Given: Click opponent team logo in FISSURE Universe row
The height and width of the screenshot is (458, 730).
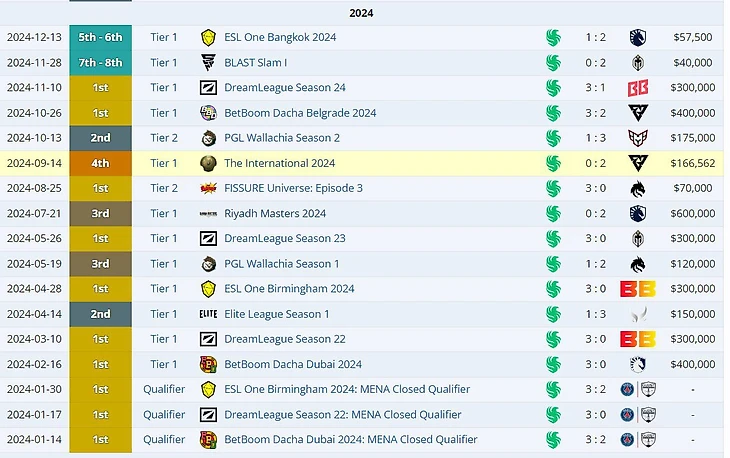Looking at the screenshot, I should coord(638,188).
